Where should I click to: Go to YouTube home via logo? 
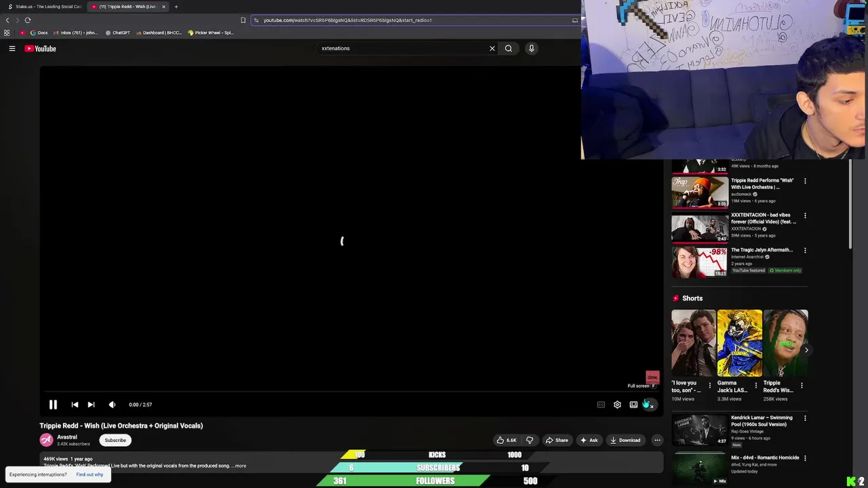coord(41,49)
